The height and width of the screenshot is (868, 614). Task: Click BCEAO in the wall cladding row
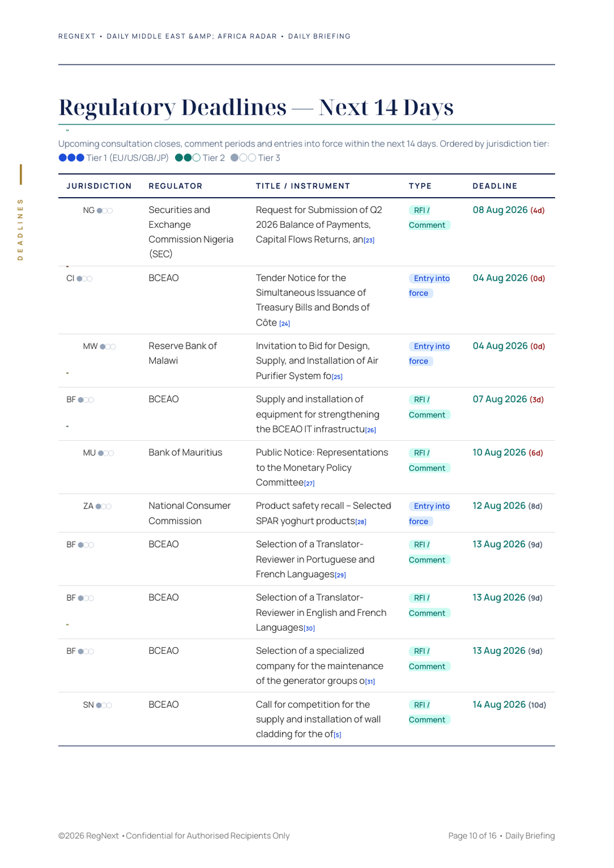(x=164, y=705)
